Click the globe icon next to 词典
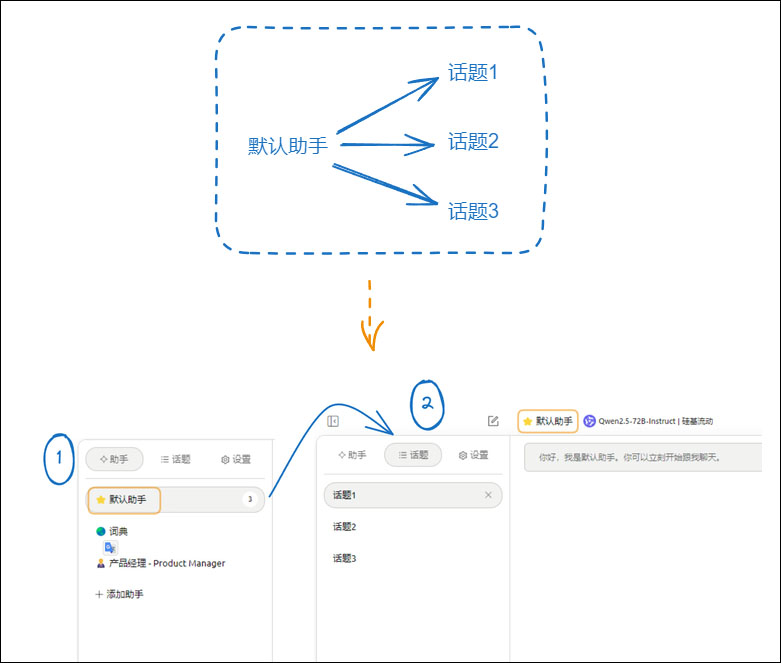Screen dimensions: 781x663 coord(101,531)
